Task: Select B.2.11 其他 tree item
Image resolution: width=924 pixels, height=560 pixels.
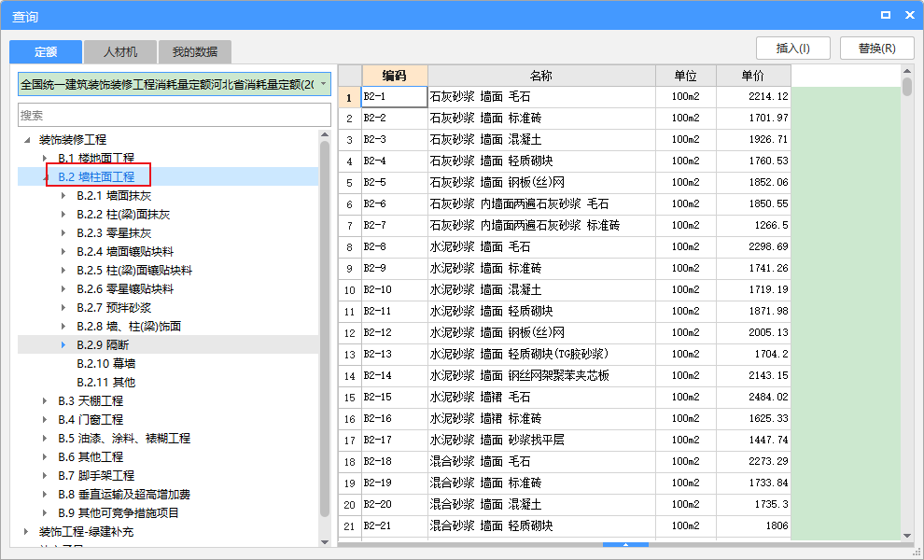Action: tap(106, 382)
